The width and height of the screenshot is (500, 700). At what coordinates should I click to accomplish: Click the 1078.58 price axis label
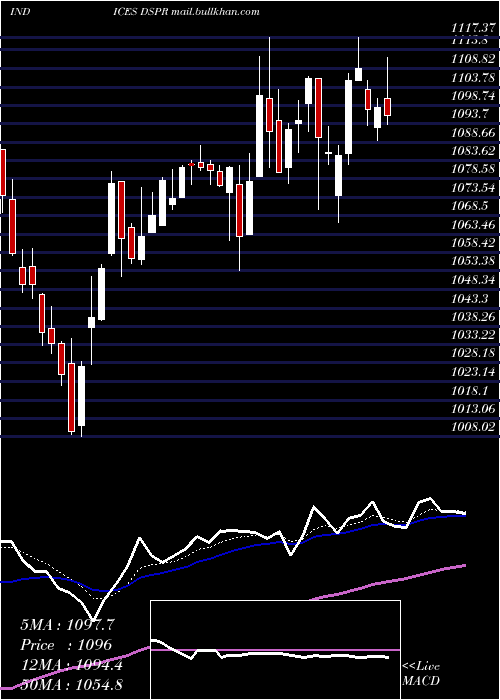pyautogui.click(x=473, y=169)
